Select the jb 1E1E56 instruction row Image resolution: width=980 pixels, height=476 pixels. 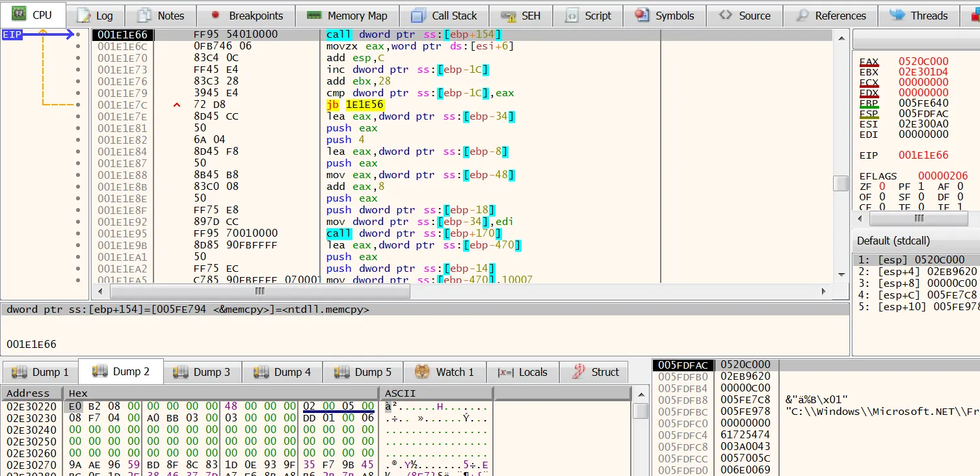pos(354,105)
